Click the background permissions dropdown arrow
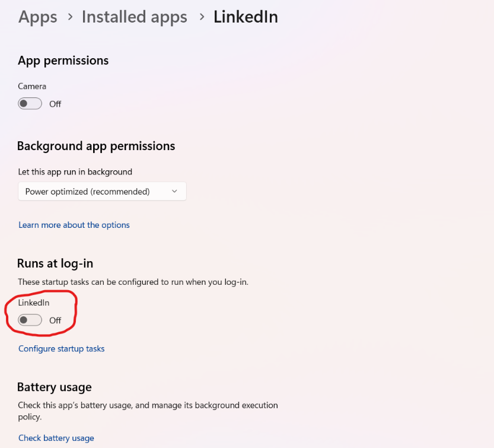Image resolution: width=494 pixels, height=448 pixels. (x=174, y=191)
